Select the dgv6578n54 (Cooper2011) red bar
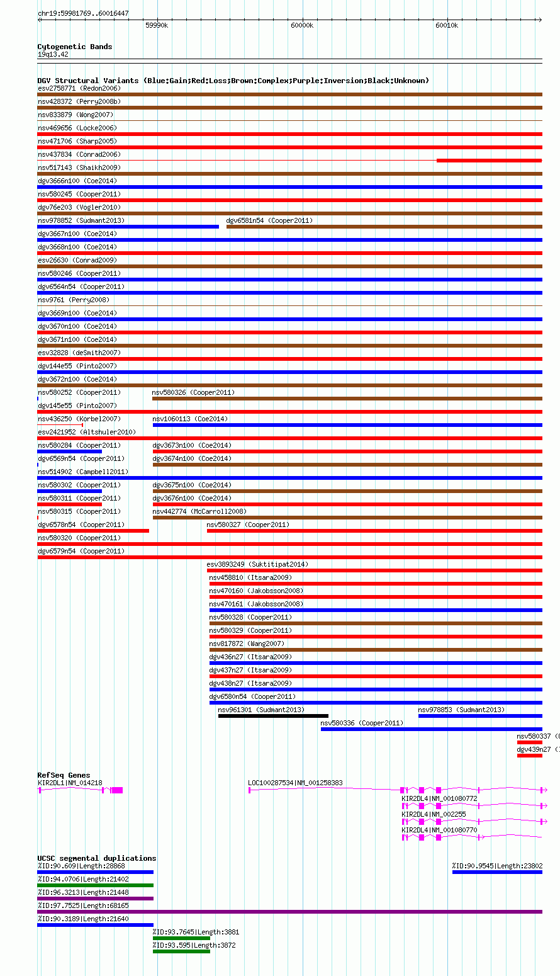Viewport: 560px width, 976px height. (x=93, y=531)
